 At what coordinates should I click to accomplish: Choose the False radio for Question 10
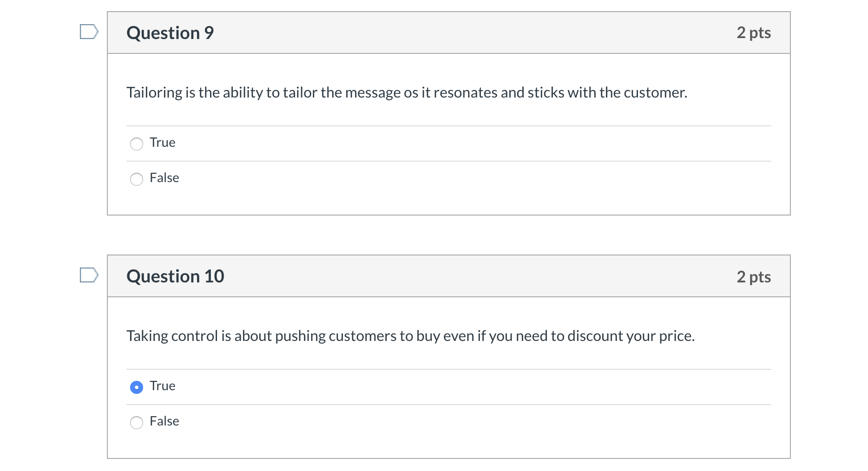point(137,423)
